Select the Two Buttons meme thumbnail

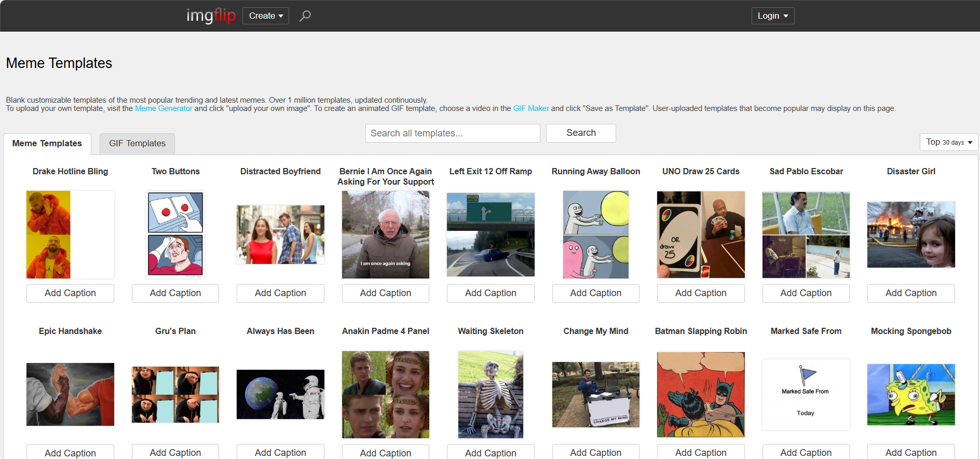(x=175, y=234)
